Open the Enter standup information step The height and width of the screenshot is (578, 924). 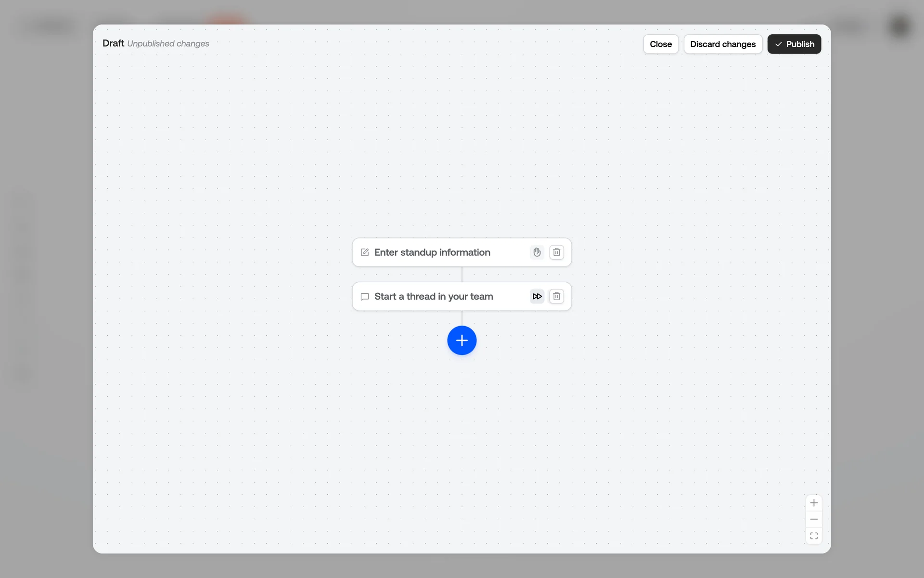432,252
